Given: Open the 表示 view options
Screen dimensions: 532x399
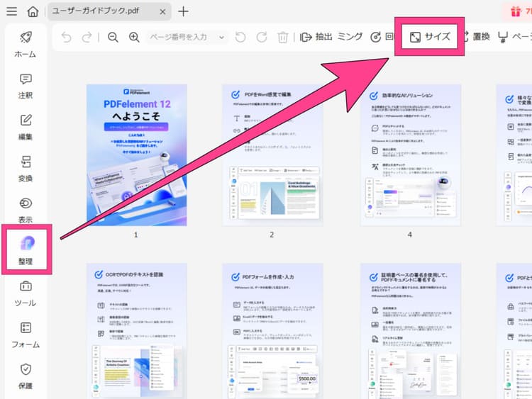Looking at the screenshot, I should pos(26,210).
